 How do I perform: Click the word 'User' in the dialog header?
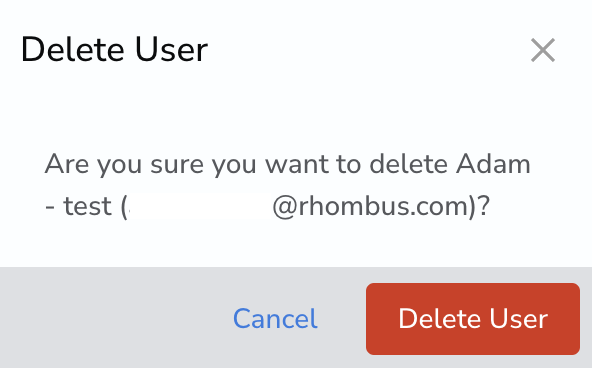(171, 49)
